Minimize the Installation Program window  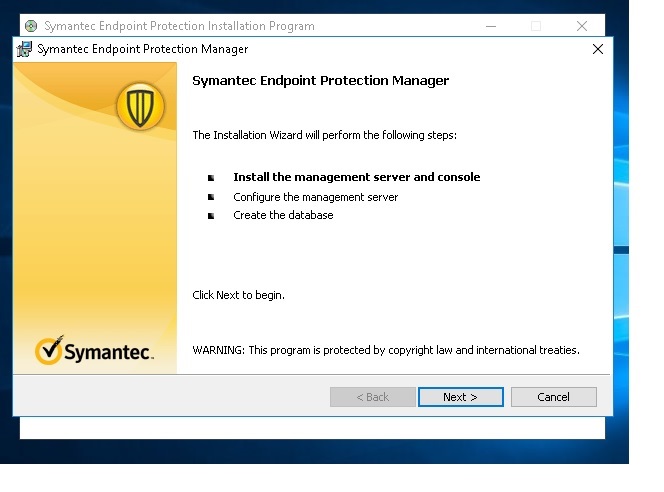pyautogui.click(x=491, y=26)
